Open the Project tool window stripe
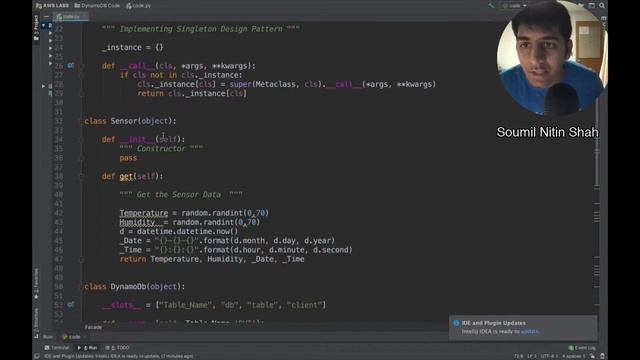 click(36, 27)
